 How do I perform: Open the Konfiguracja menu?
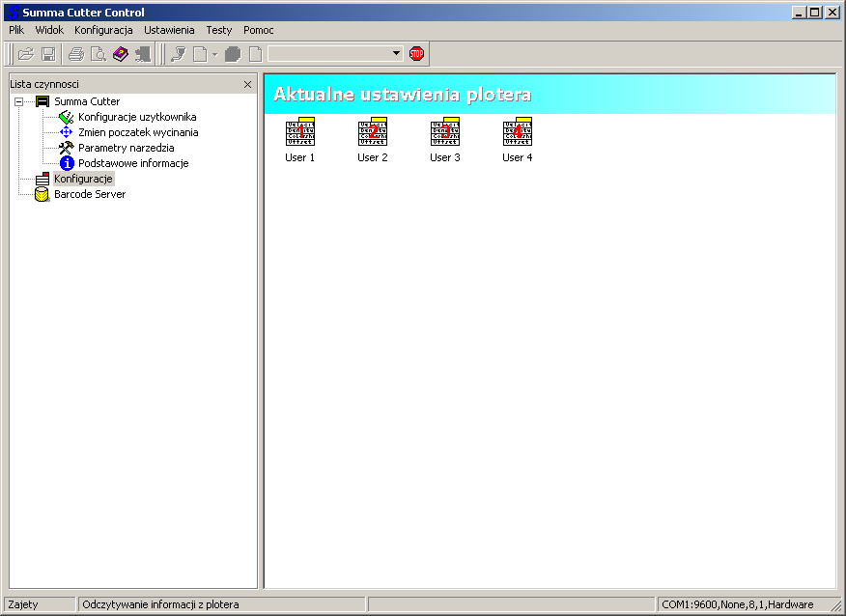[x=103, y=30]
